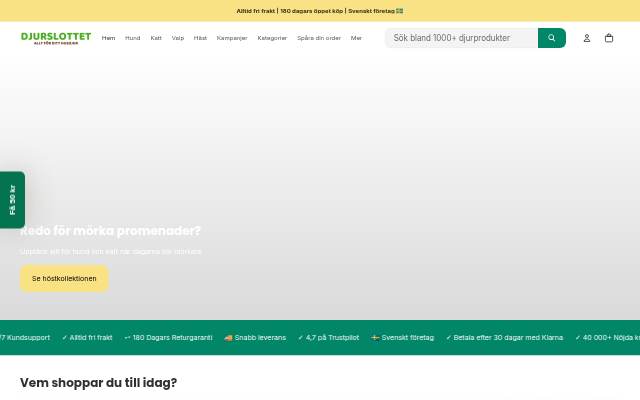Follow the Spåra din order link

click(x=319, y=38)
